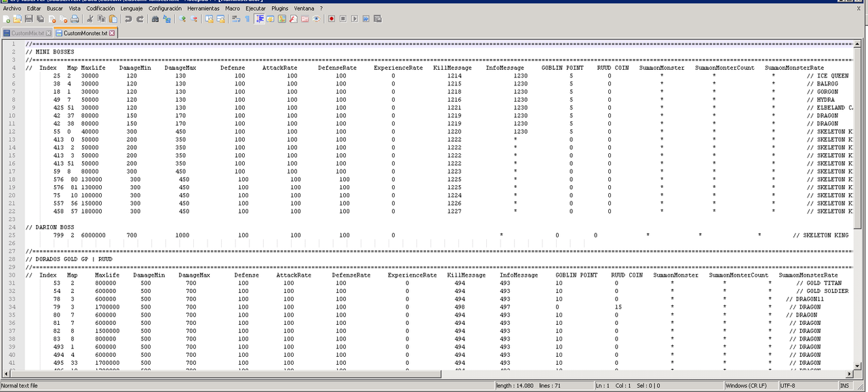This screenshot has height=392, width=868.
Task: Save the current recorded macro icon
Action: pyautogui.click(x=378, y=19)
